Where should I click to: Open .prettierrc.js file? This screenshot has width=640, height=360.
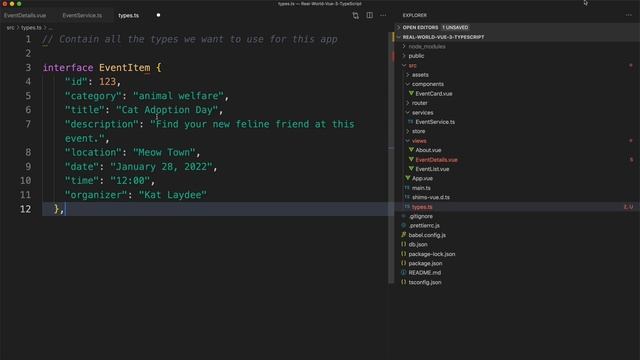tap(424, 225)
